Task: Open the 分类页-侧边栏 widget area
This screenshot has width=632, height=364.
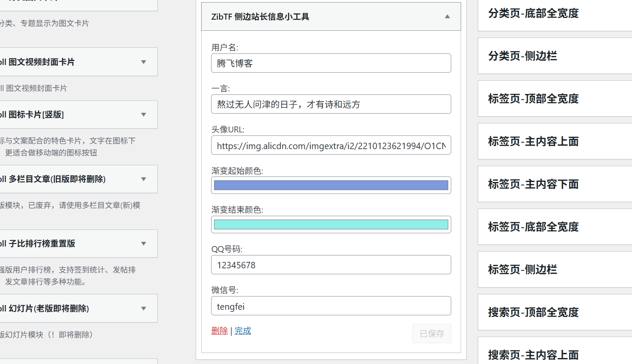Action: [554, 56]
